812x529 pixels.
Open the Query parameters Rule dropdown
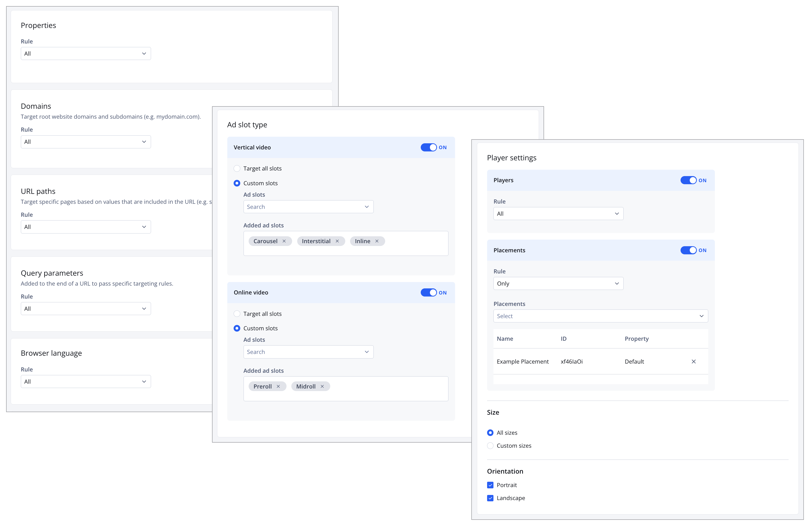tap(86, 309)
